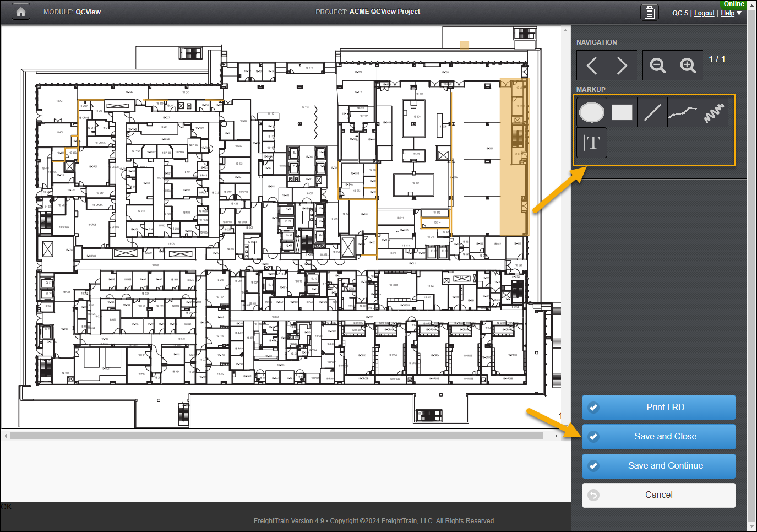The width and height of the screenshot is (757, 532).
Task: Open the Help link
Action: [x=727, y=13]
